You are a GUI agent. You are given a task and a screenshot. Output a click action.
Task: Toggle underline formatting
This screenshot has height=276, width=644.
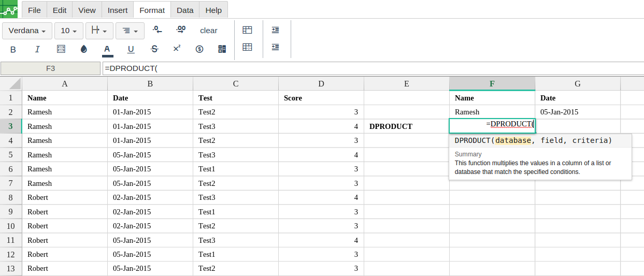[x=131, y=49]
